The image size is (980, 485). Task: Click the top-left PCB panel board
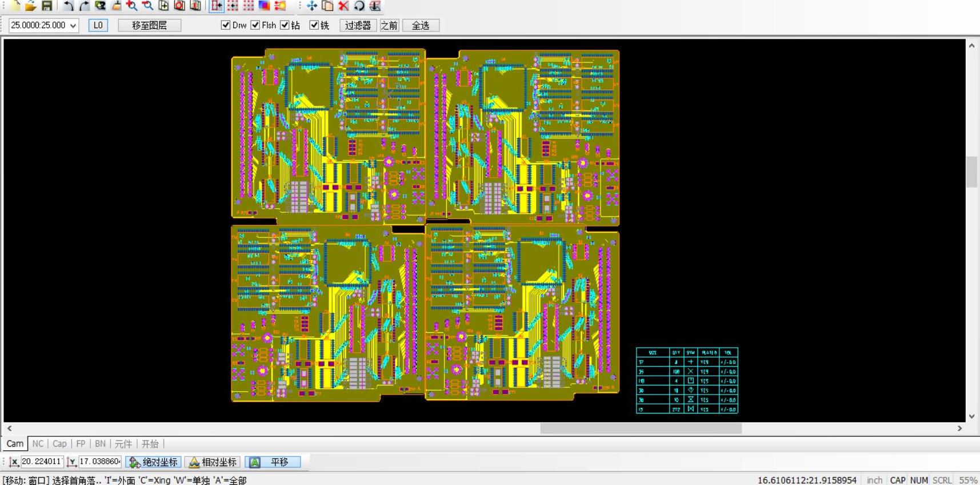click(x=328, y=136)
